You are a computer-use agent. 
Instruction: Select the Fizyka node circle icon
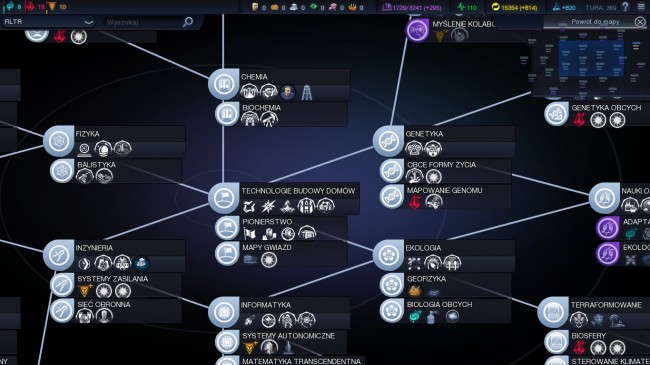[x=58, y=141]
